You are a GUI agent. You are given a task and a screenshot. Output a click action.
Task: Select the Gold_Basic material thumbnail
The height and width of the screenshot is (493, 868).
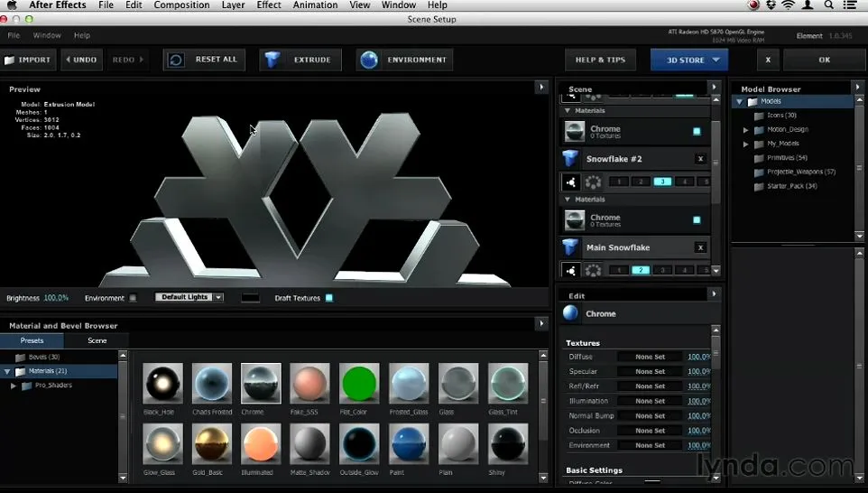pyautogui.click(x=212, y=443)
